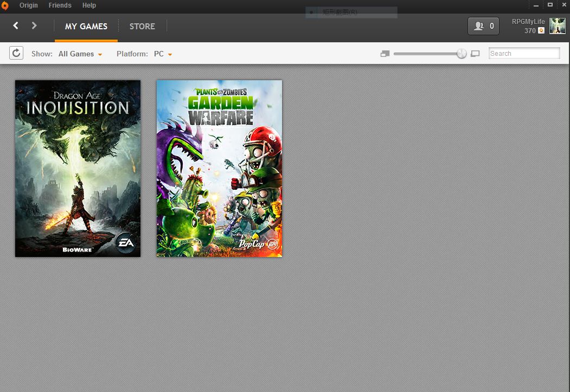Go back with the left arrow
The height and width of the screenshot is (392, 570).
click(16, 25)
